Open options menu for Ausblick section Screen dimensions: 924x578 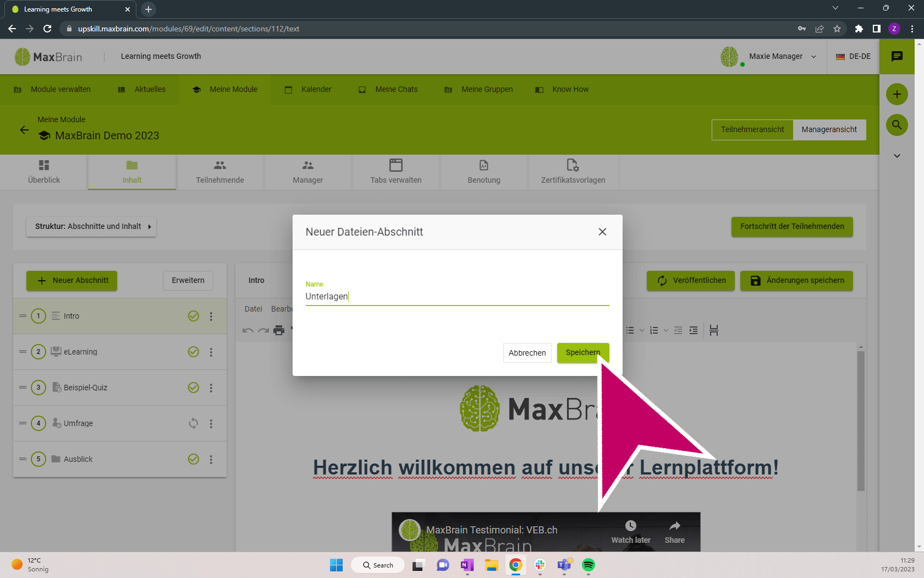(211, 460)
